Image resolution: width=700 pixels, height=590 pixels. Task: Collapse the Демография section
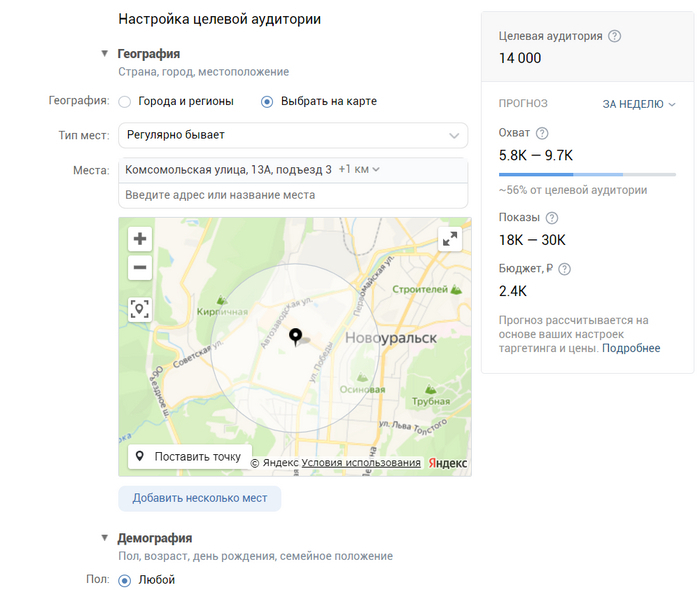pos(105,538)
